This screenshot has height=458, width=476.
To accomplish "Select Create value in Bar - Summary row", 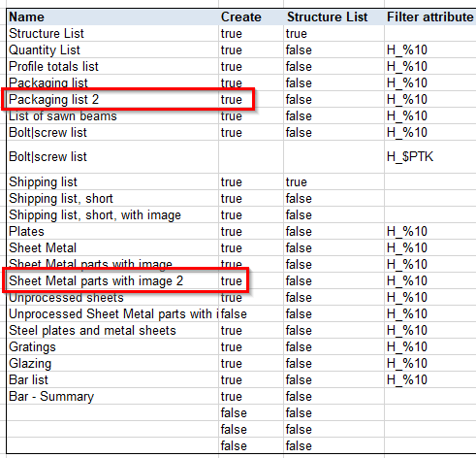I will click(x=251, y=396).
